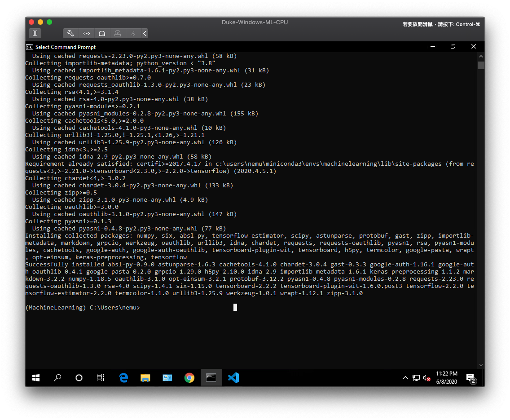
Task: Select Task View on the taskbar
Action: coord(100,378)
